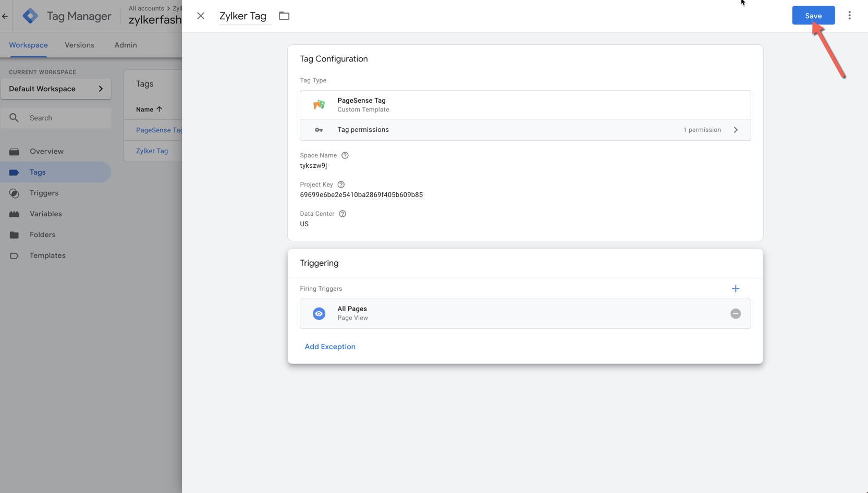Click the Overview sidebar icon
The height and width of the screenshot is (493, 868).
[x=14, y=152]
